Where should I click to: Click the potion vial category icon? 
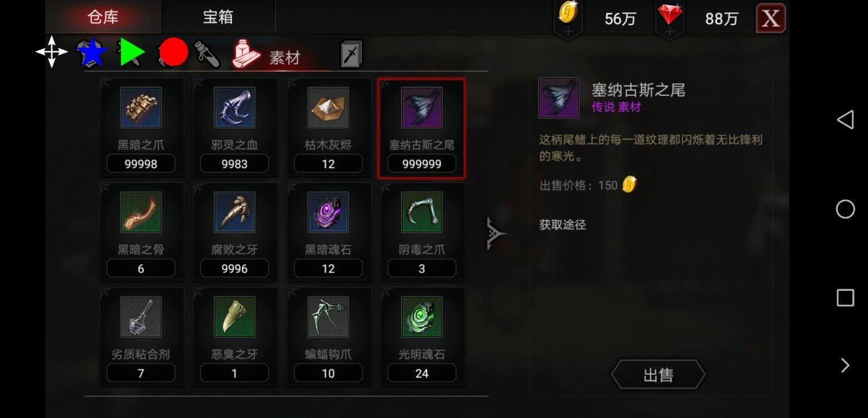[x=207, y=54]
